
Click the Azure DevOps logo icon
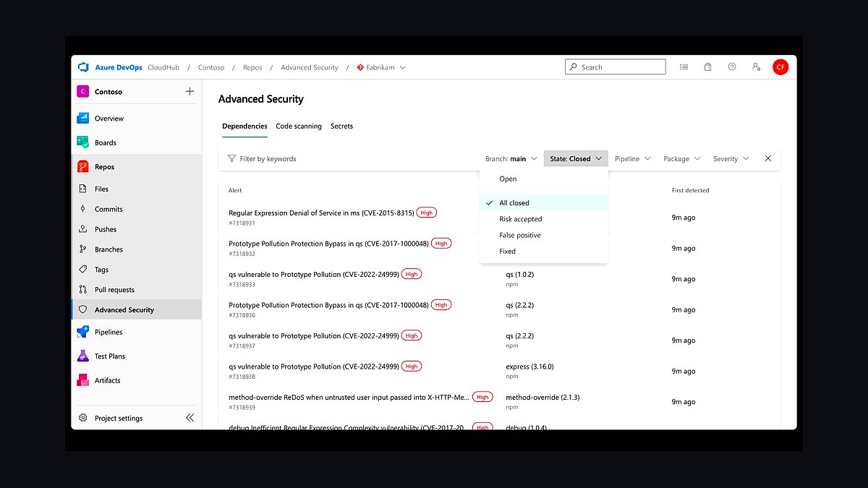pos(83,67)
